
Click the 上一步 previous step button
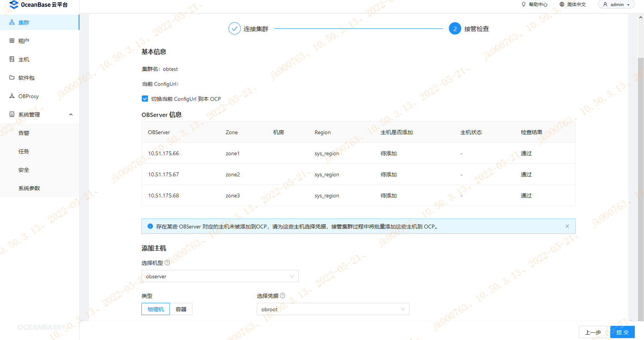tap(593, 332)
